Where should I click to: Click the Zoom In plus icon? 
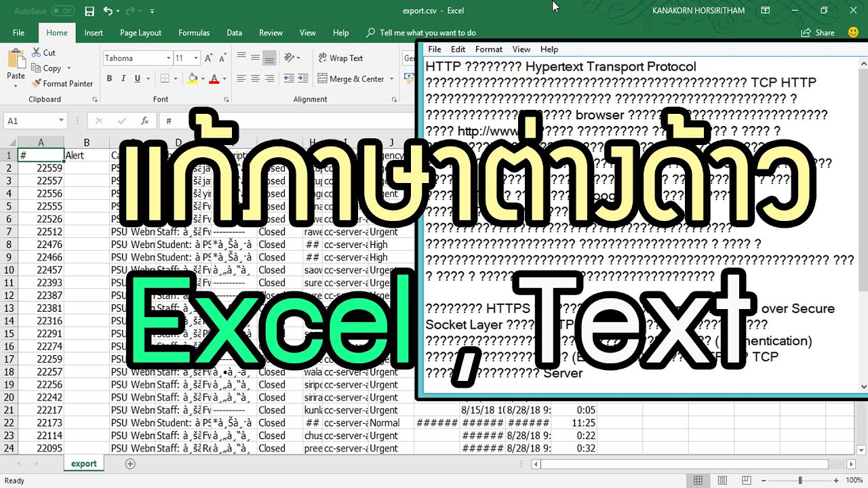(x=836, y=481)
